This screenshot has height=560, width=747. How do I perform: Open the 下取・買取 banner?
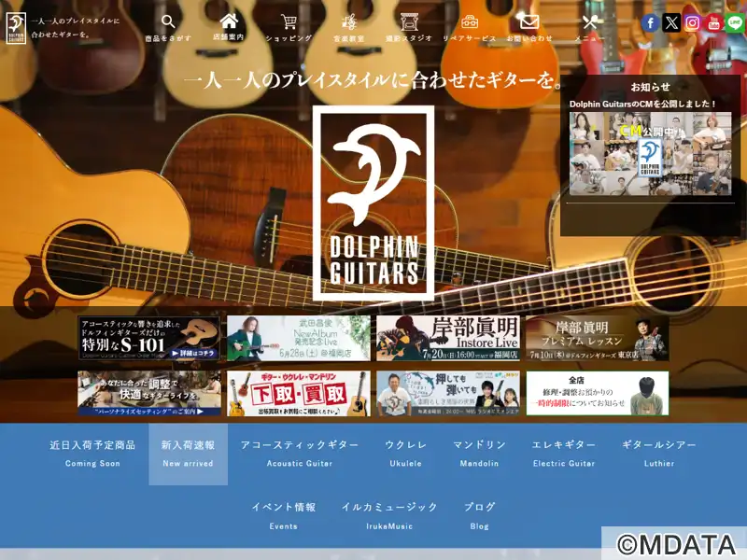click(x=299, y=393)
